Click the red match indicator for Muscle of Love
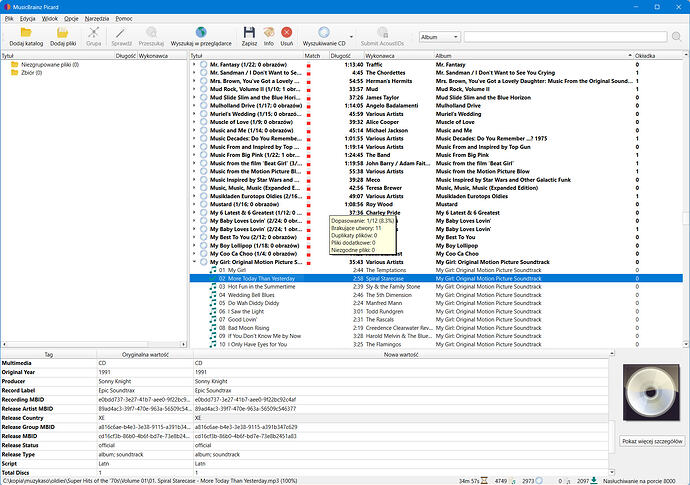The width and height of the screenshot is (690, 485). [308, 122]
